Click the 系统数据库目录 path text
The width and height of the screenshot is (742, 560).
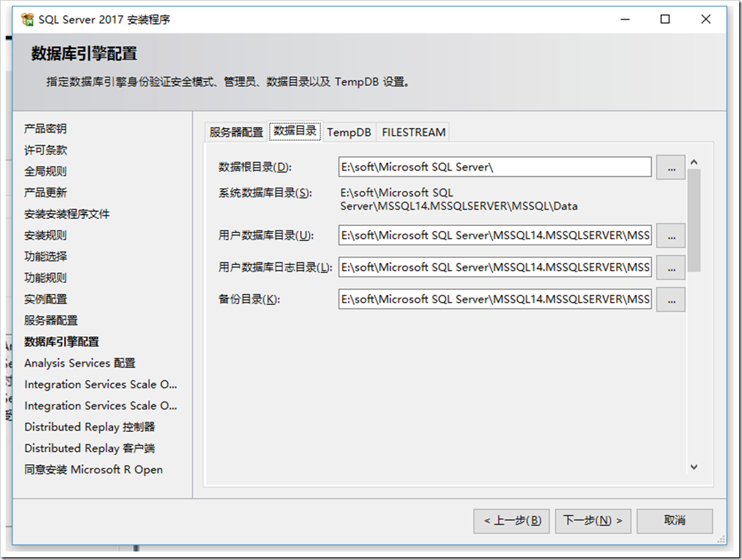[x=458, y=199]
